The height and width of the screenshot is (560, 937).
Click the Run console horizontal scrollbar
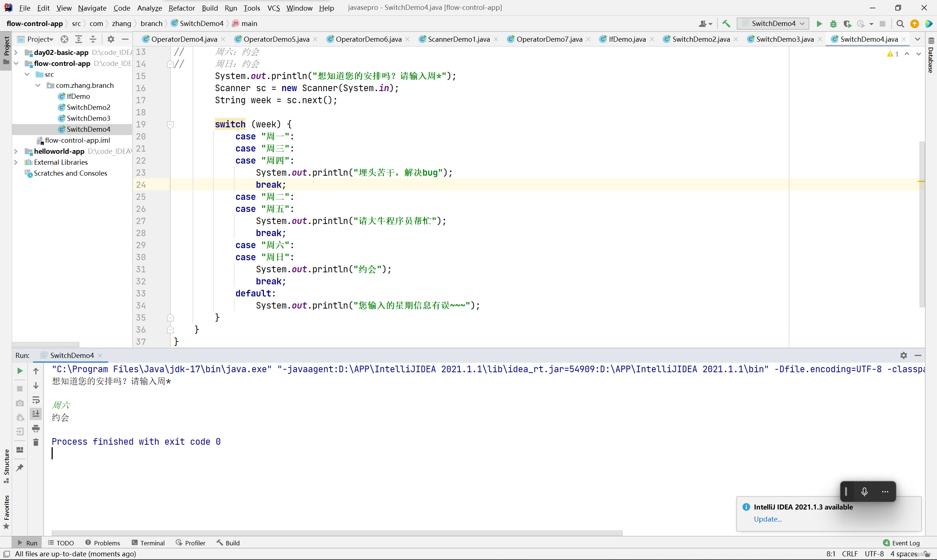[x=337, y=533]
